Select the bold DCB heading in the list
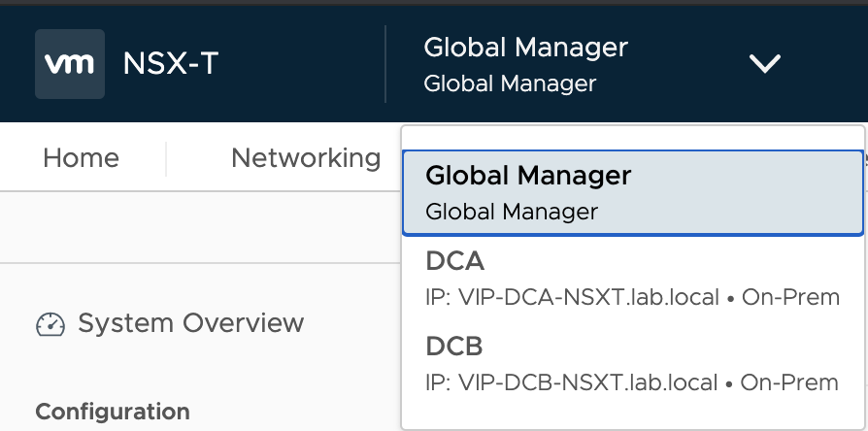The height and width of the screenshot is (431, 868). tap(454, 347)
